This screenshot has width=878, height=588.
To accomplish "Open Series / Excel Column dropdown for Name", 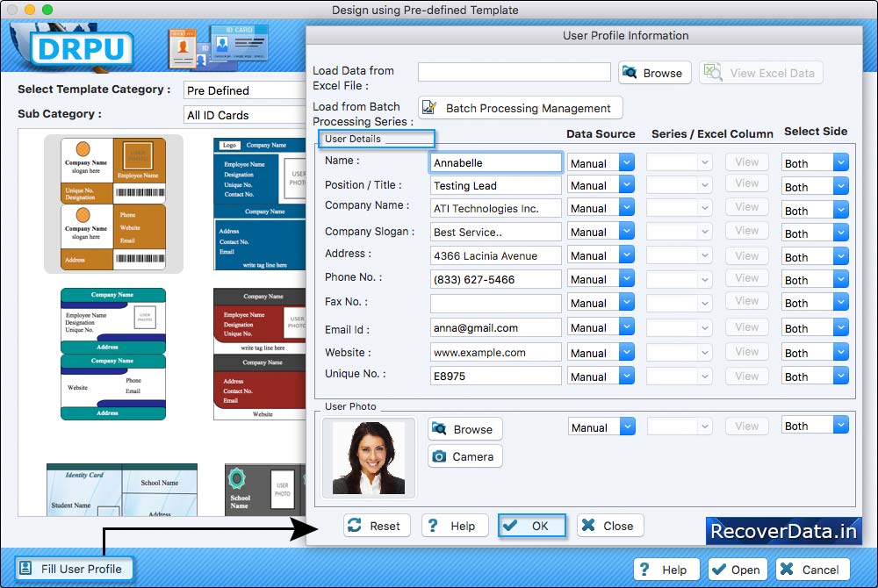I will point(680,163).
